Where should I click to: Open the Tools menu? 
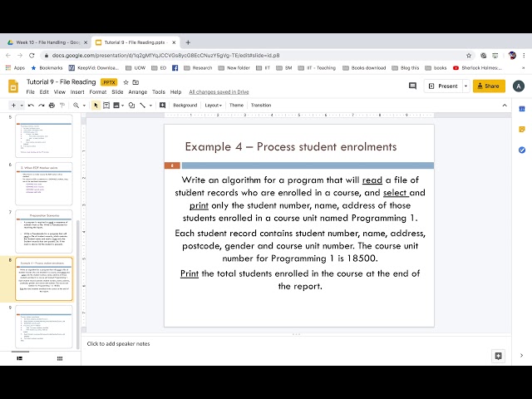point(159,92)
